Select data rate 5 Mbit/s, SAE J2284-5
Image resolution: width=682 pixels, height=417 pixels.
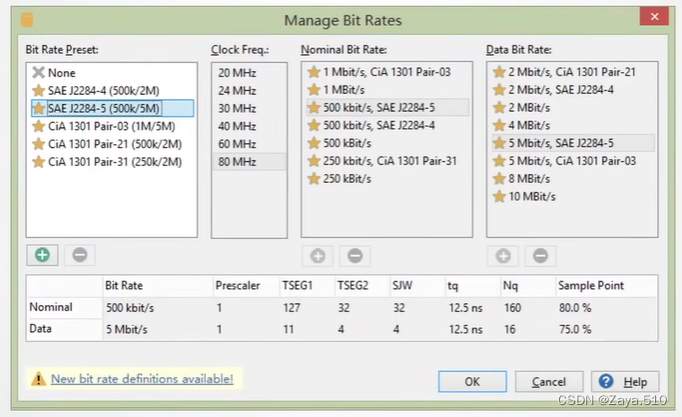[x=572, y=143]
